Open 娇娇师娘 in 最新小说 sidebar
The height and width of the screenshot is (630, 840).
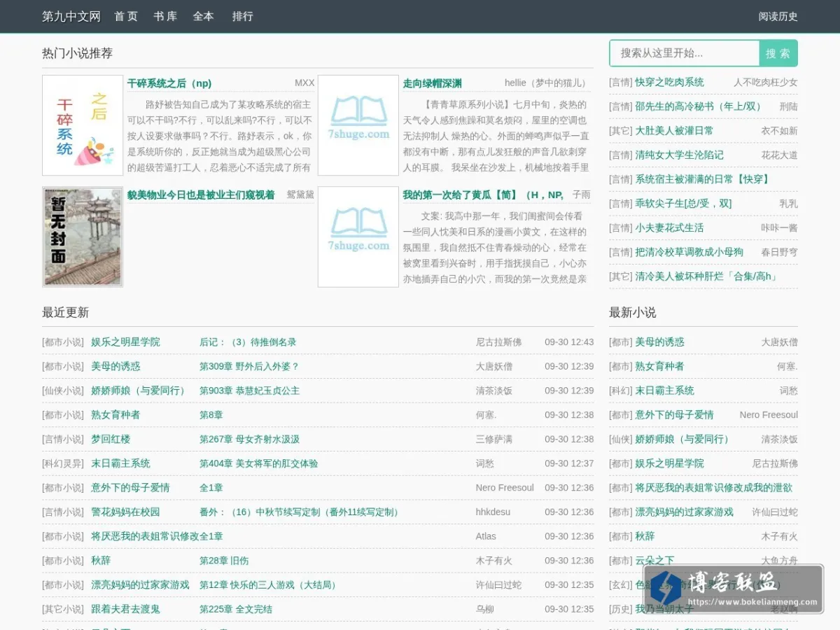pyautogui.click(x=684, y=439)
